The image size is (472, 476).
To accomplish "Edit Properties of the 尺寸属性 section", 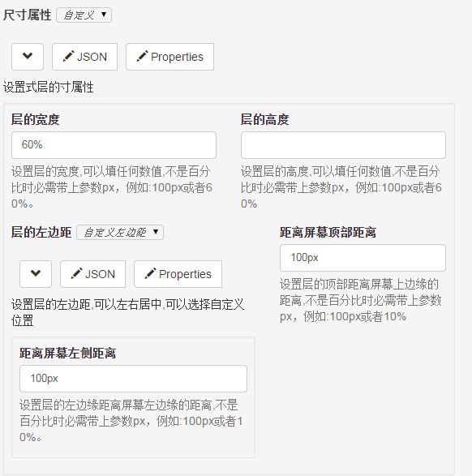I will [170, 57].
